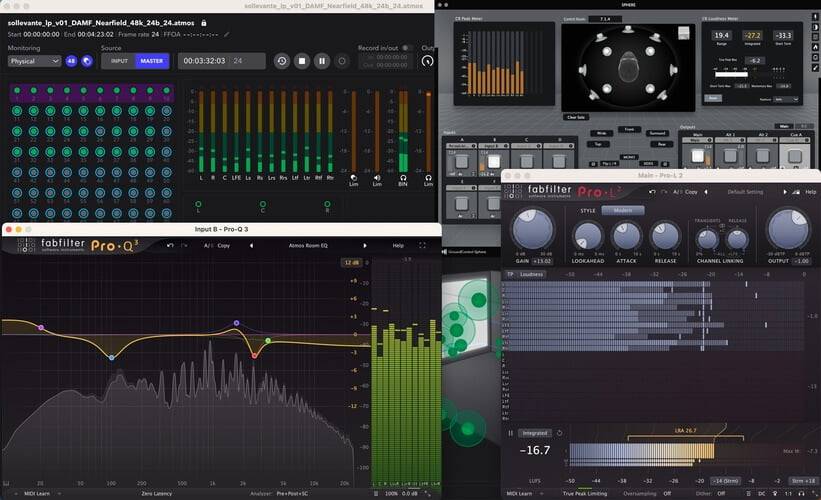The width and height of the screenshot is (821, 500).
Task: Click the white Input B select button
Action: pos(493,161)
